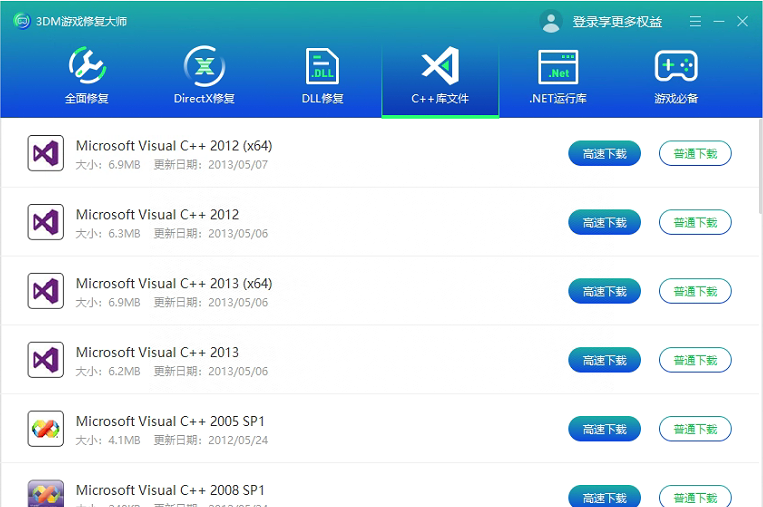Select Microsoft Visual C++ 2013 (x64) title
The image size is (763, 507).
coord(174,283)
